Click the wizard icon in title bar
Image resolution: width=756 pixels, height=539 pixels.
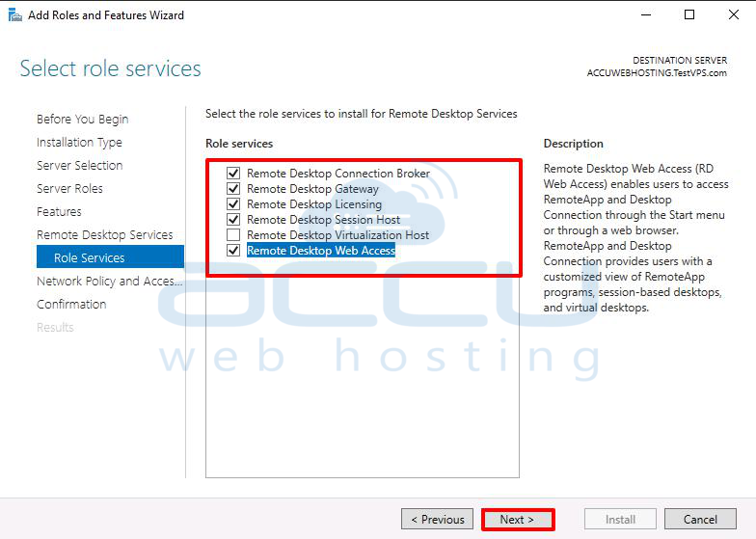click(15, 15)
